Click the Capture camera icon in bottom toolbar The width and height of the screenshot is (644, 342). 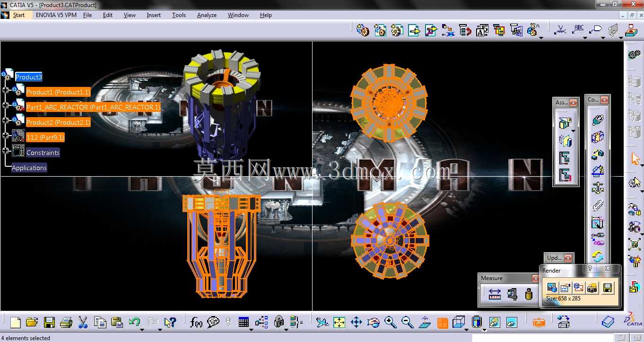[539, 323]
